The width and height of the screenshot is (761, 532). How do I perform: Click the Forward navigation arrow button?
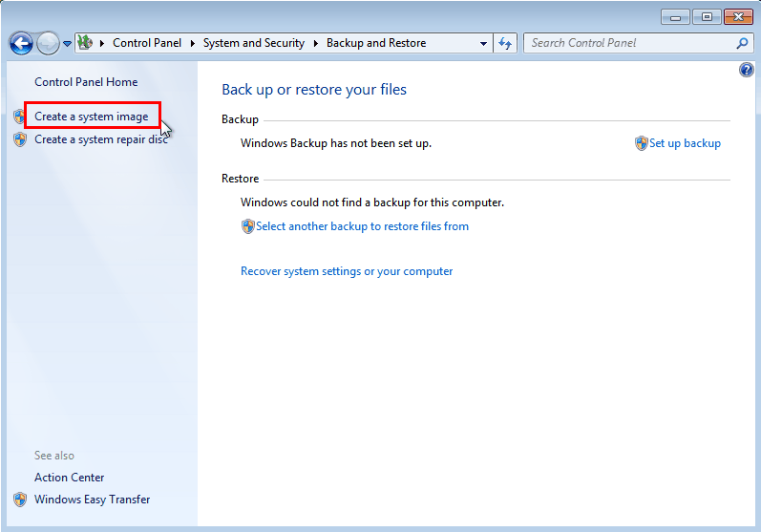48,44
